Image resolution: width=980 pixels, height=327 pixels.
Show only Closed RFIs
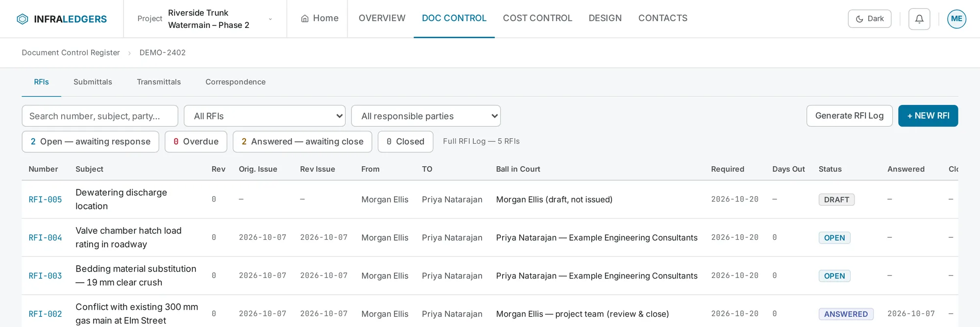(x=406, y=142)
